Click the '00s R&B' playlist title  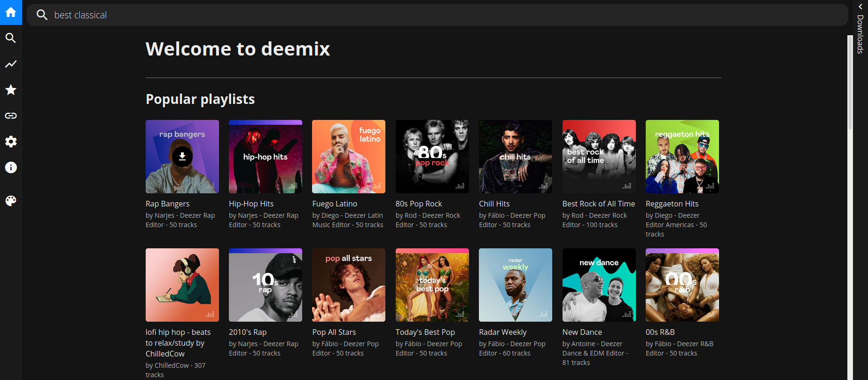[x=660, y=332]
